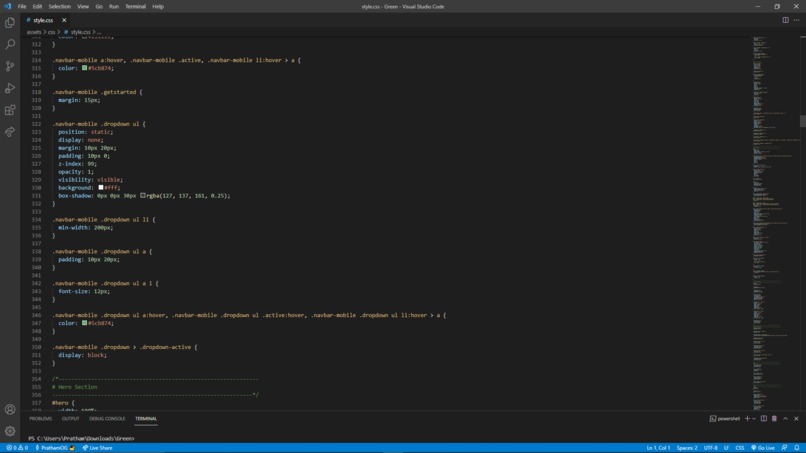Switch to the DEBUG CONSOLE panel tab
Viewport: 806px width, 453px height.
coord(107,419)
